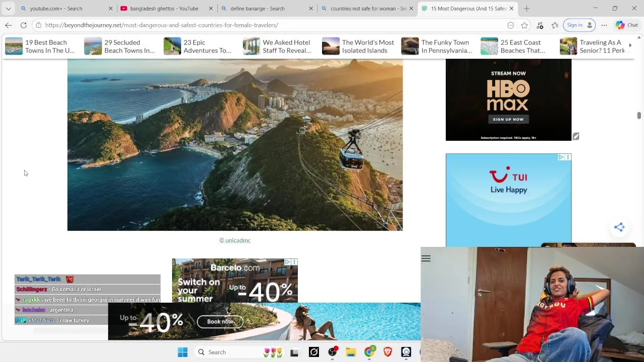Go back to the previous page
Screen dimensions: 644x362
[9, 25]
